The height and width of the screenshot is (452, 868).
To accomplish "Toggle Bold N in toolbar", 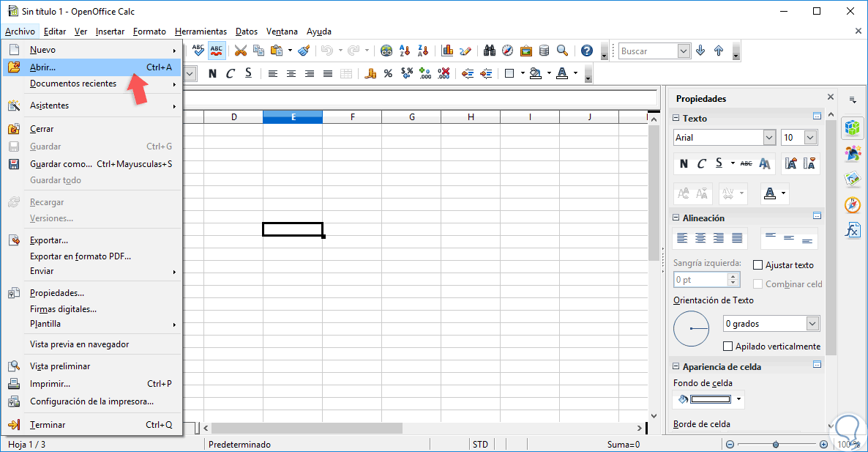I will pyautogui.click(x=212, y=73).
